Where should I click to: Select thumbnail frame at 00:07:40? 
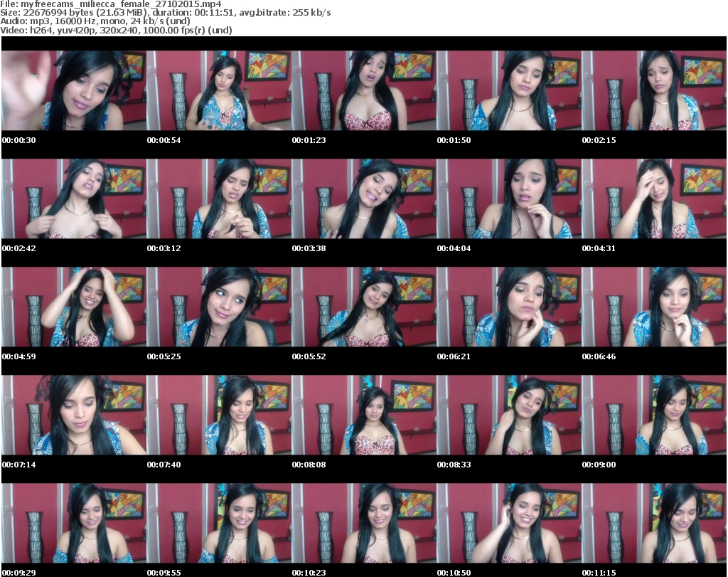(x=219, y=415)
